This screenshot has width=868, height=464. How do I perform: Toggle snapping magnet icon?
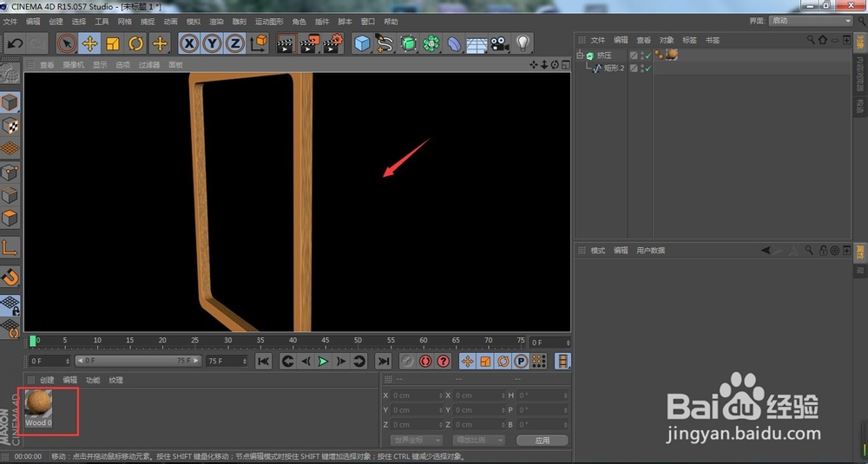10,277
